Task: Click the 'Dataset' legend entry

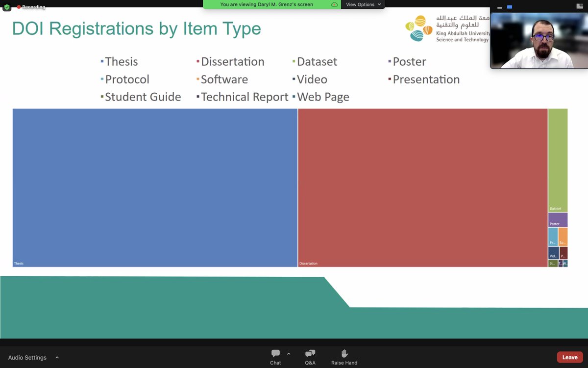Action: click(x=315, y=62)
